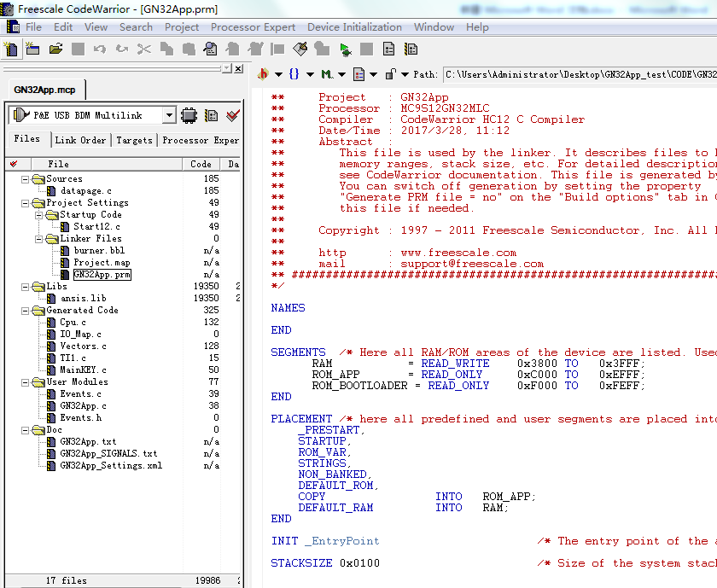Click the Path field in editor toolbar
The image size is (717, 588).
pos(580,74)
